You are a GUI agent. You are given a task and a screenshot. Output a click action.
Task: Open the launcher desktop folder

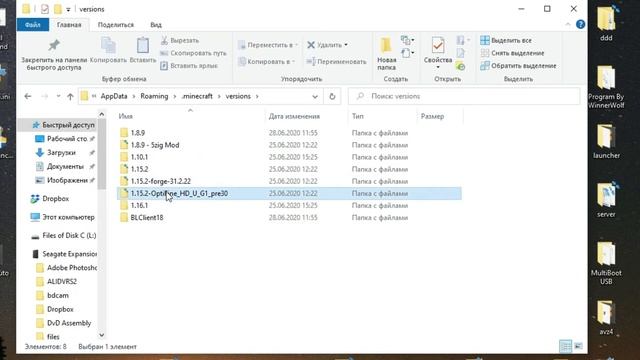pyautogui.click(x=606, y=141)
